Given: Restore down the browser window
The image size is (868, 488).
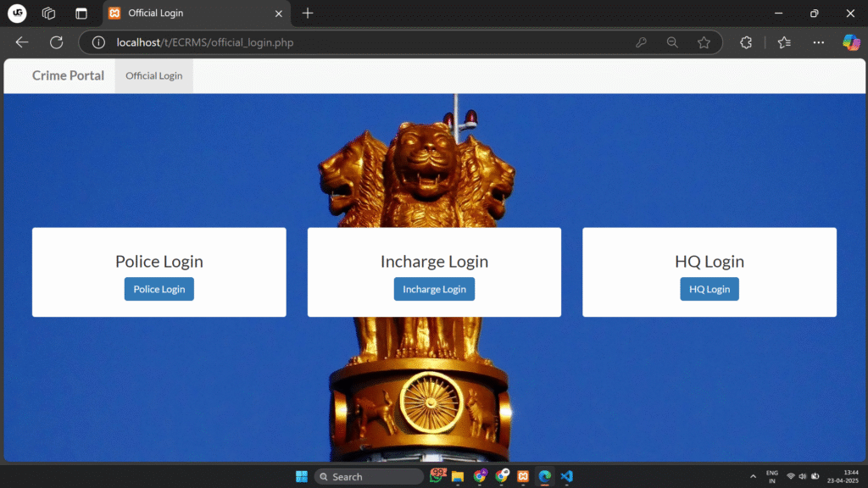Looking at the screenshot, I should coord(815,14).
